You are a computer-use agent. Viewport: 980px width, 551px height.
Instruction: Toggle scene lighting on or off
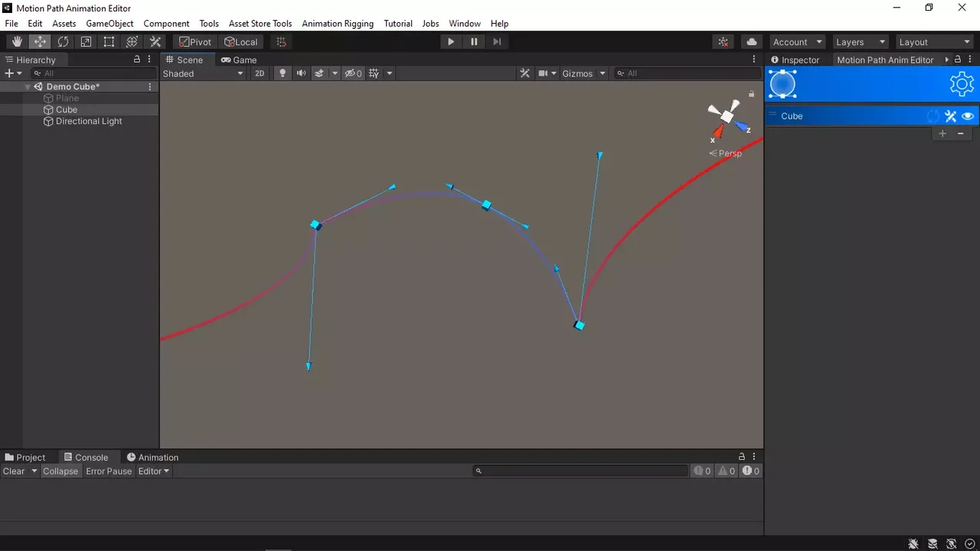[283, 73]
